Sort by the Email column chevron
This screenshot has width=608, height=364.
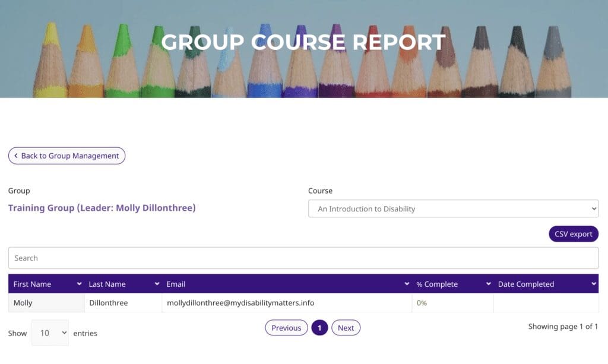coord(406,284)
